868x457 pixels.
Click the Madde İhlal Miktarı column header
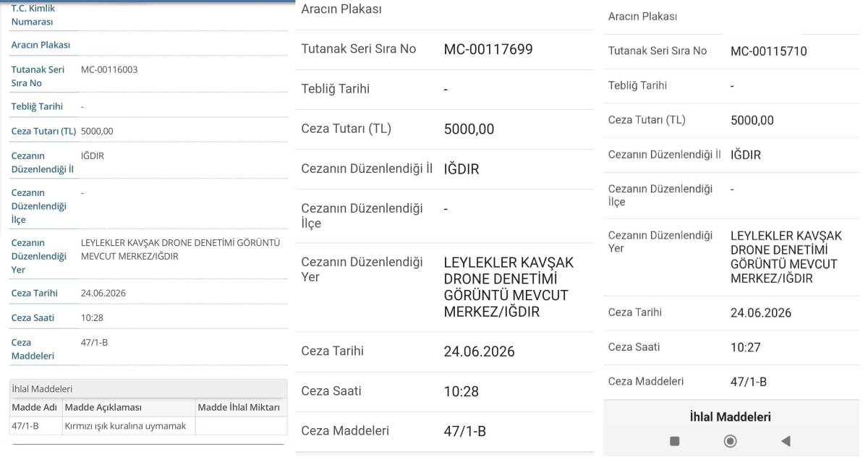(x=239, y=408)
